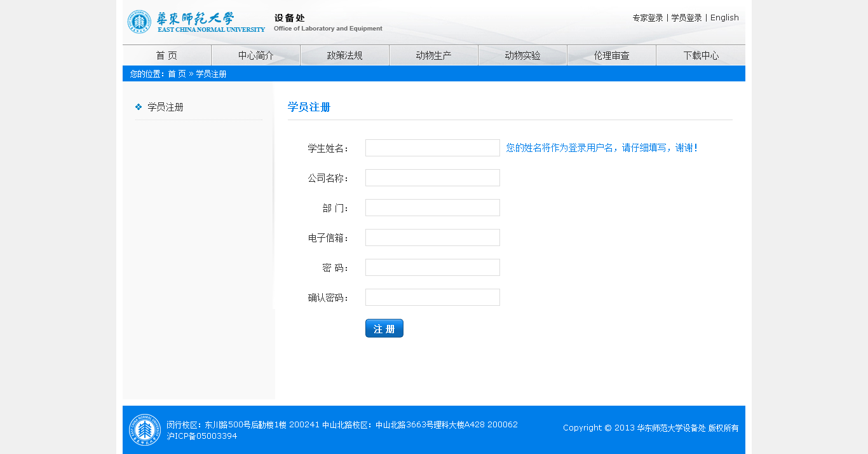
Task: Select the 电子信箱 email input box
Action: pos(432,238)
